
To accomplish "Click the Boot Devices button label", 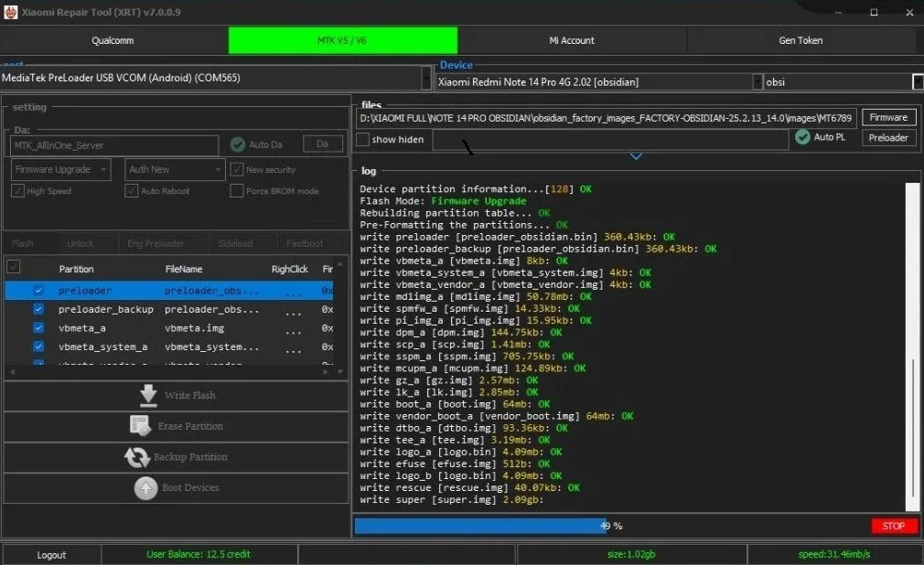I will (190, 488).
